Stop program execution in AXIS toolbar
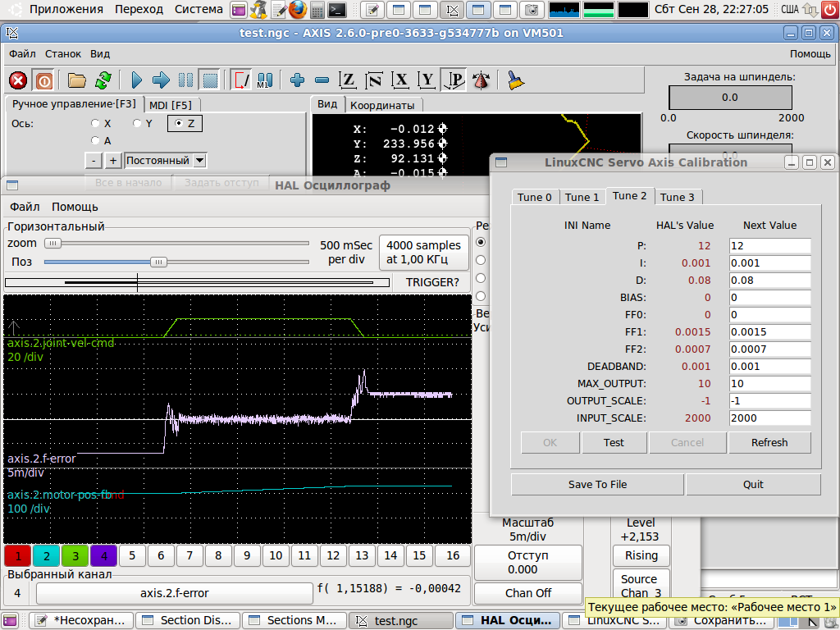Viewport: 840px width, 630px height. (211, 80)
